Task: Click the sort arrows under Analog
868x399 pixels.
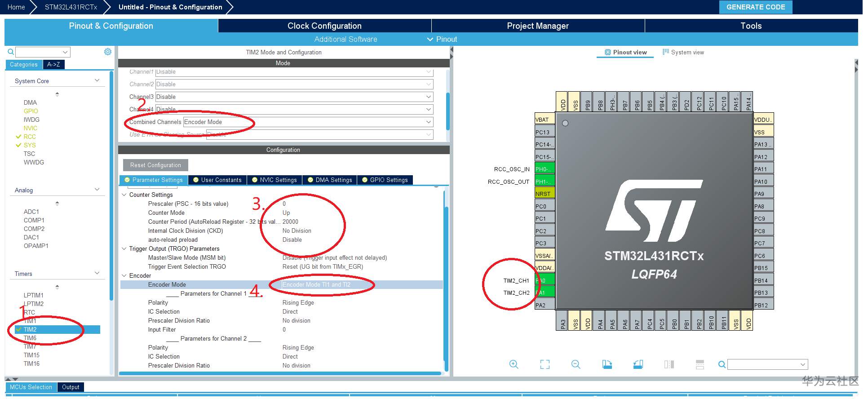Action: click(57, 204)
